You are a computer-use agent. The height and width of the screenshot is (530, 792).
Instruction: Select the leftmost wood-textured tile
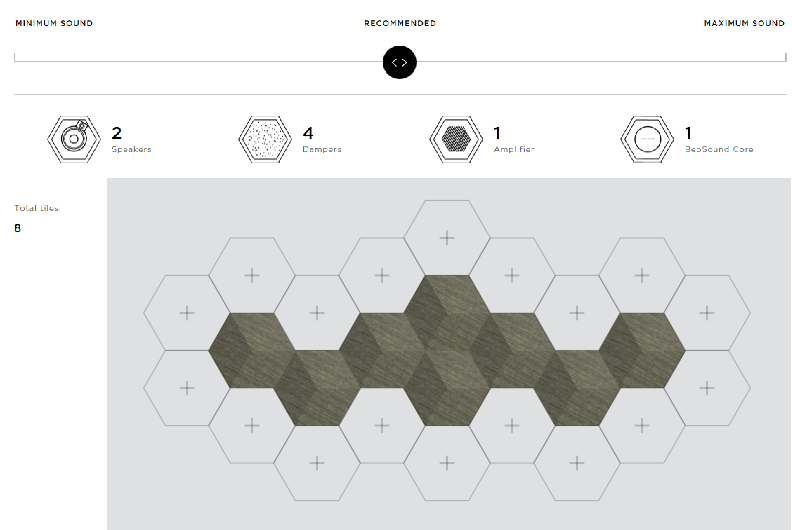tap(251, 349)
